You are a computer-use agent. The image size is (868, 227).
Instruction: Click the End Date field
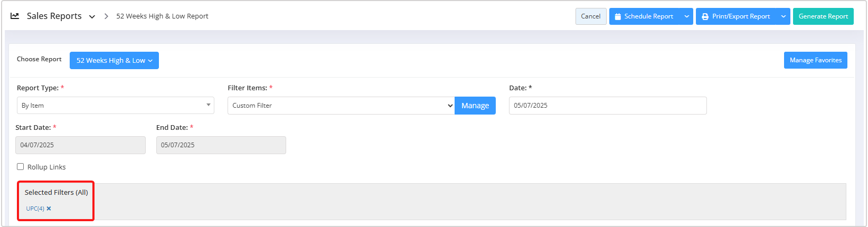pos(221,145)
